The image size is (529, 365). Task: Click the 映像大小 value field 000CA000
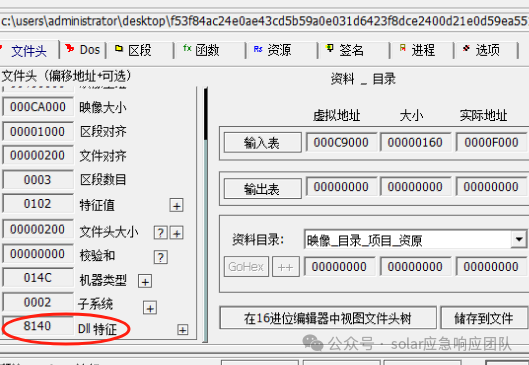point(38,107)
